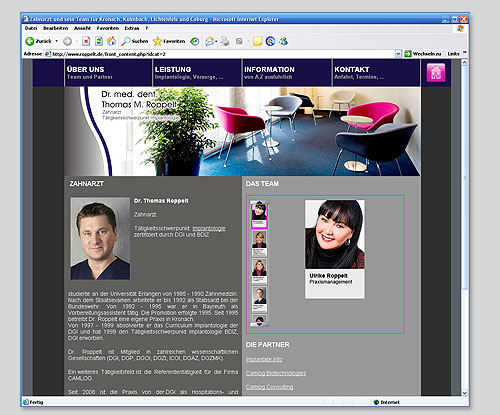Screen dimensions: 500x415
Task: Open the back history dropdown arrow
Action: click(x=56, y=41)
